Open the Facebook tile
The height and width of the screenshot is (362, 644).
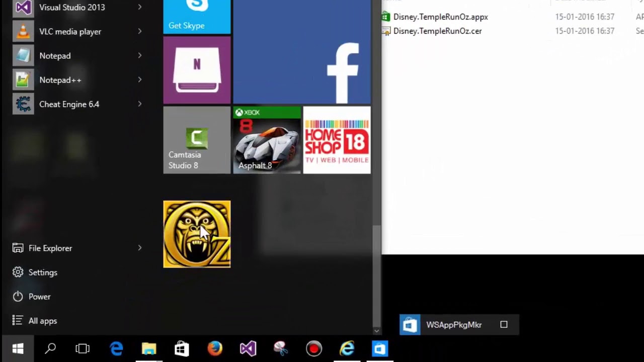click(302, 52)
